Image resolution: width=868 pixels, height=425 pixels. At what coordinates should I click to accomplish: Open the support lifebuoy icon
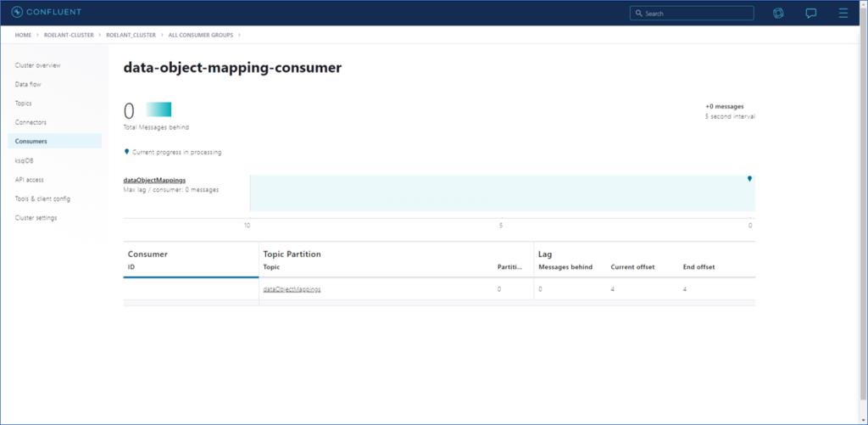pos(778,13)
